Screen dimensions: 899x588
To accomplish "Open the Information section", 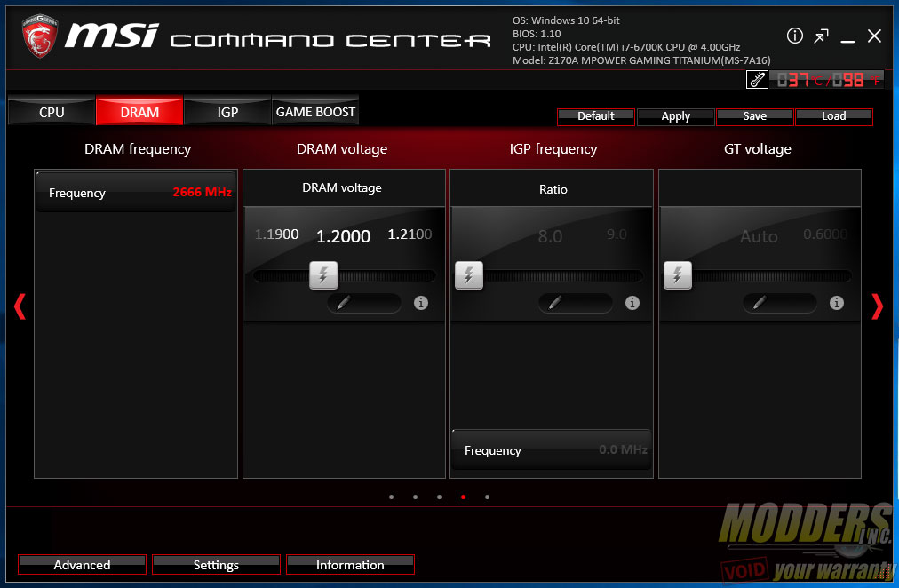I will (350, 565).
